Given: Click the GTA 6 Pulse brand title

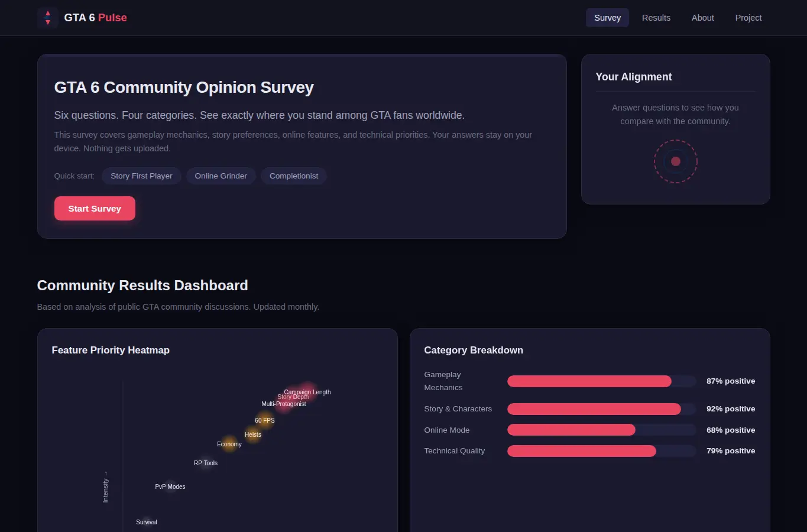Looking at the screenshot, I should click(95, 18).
